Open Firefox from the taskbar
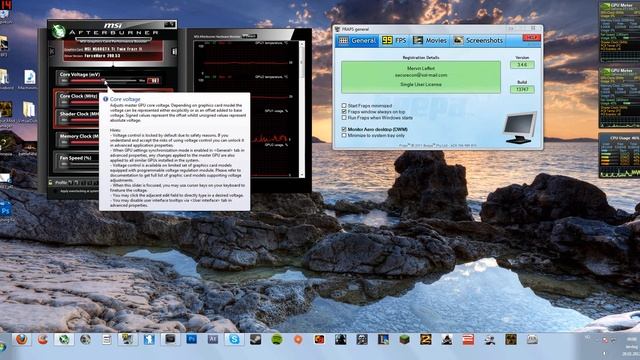Viewport: 640px width, 360px height. coord(22,339)
